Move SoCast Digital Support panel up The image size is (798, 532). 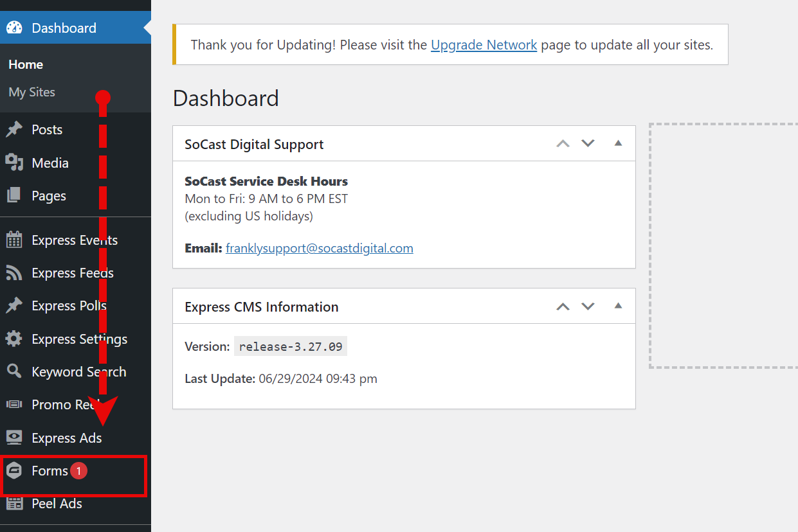coord(563,144)
